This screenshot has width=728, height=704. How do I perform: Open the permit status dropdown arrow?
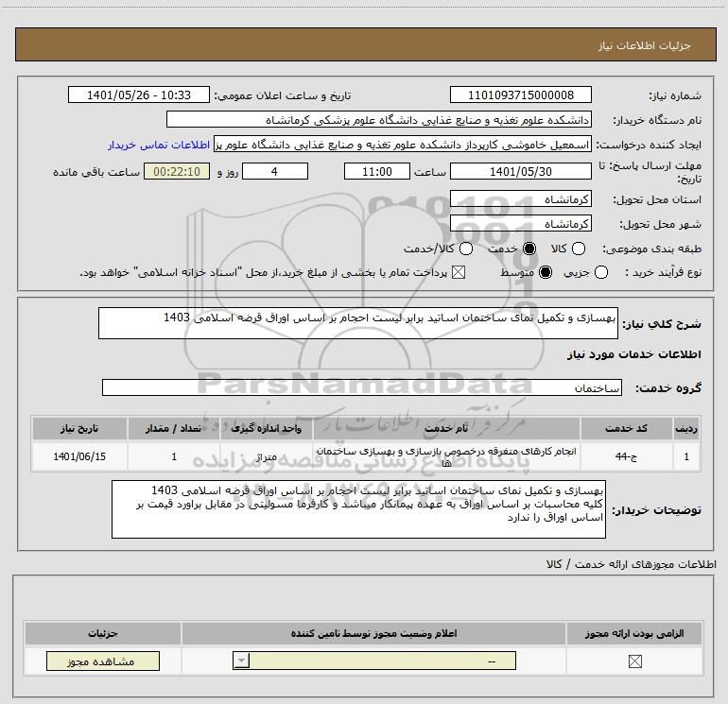point(241,661)
